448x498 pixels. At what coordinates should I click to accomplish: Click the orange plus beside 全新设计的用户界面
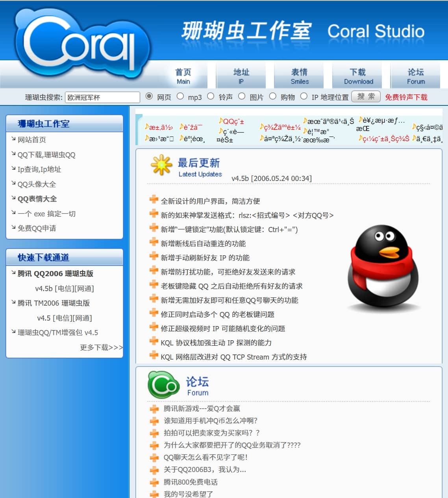pyautogui.click(x=154, y=200)
